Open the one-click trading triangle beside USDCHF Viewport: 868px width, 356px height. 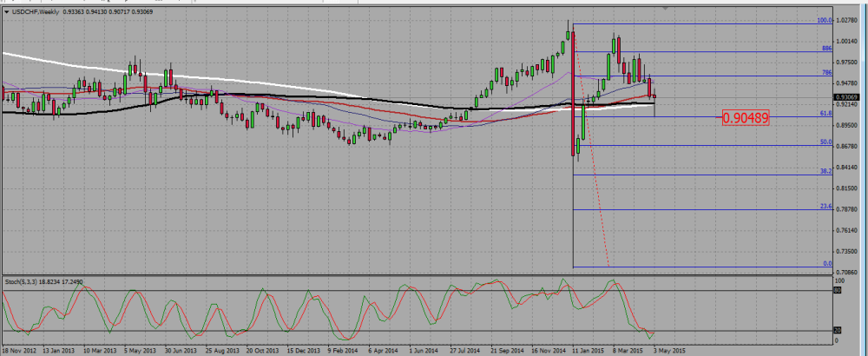point(6,11)
